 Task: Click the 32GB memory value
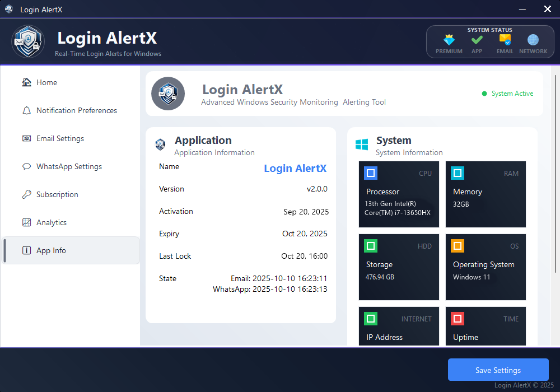[461, 204]
